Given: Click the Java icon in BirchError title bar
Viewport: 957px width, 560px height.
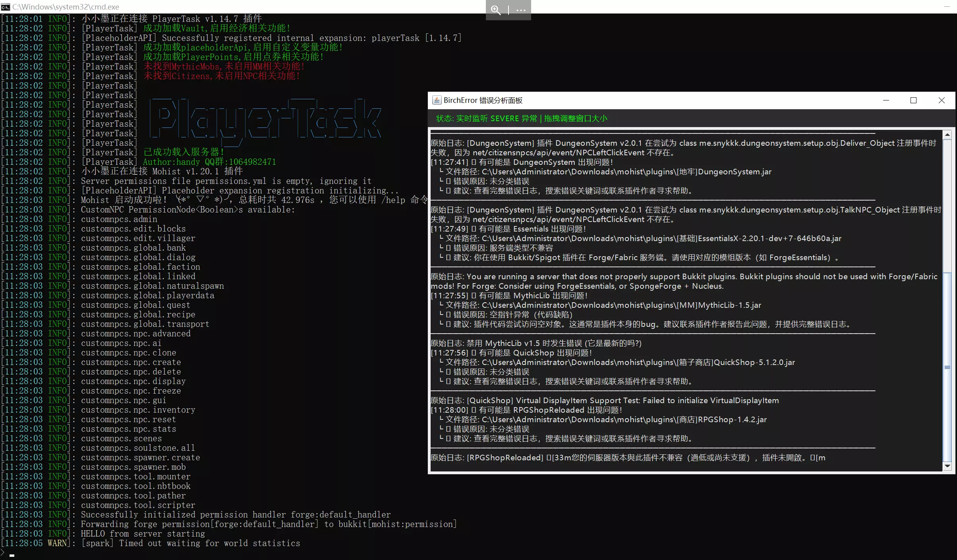Looking at the screenshot, I should 437,100.
